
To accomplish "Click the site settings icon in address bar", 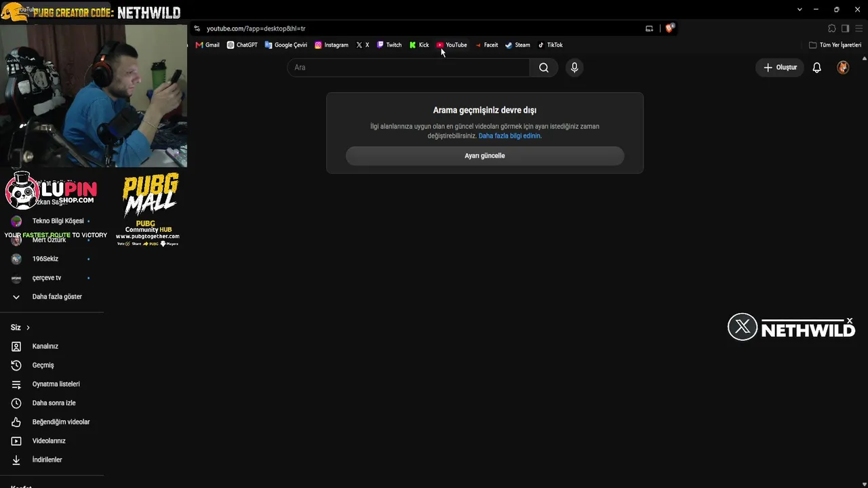I will [197, 28].
